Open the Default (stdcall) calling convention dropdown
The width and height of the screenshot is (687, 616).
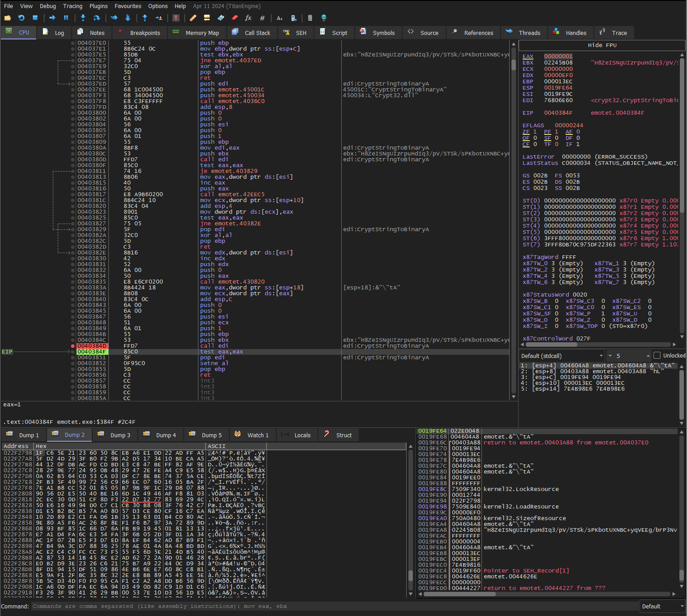point(562,356)
